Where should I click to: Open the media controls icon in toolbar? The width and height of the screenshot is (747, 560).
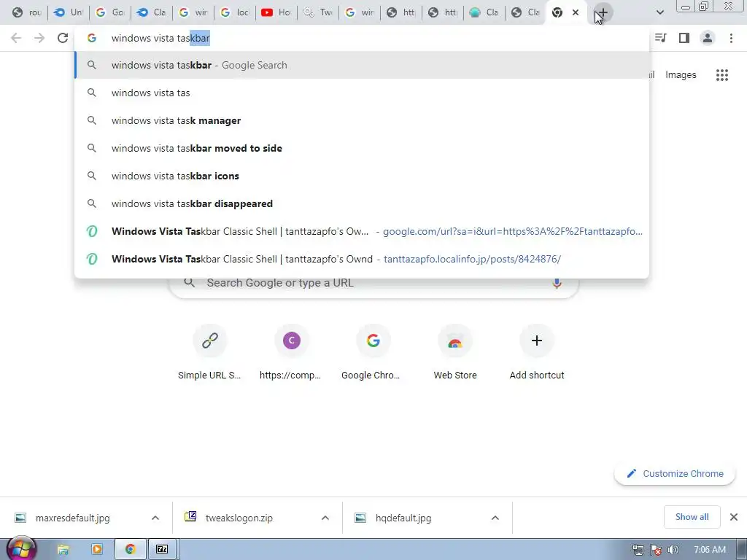[661, 38]
